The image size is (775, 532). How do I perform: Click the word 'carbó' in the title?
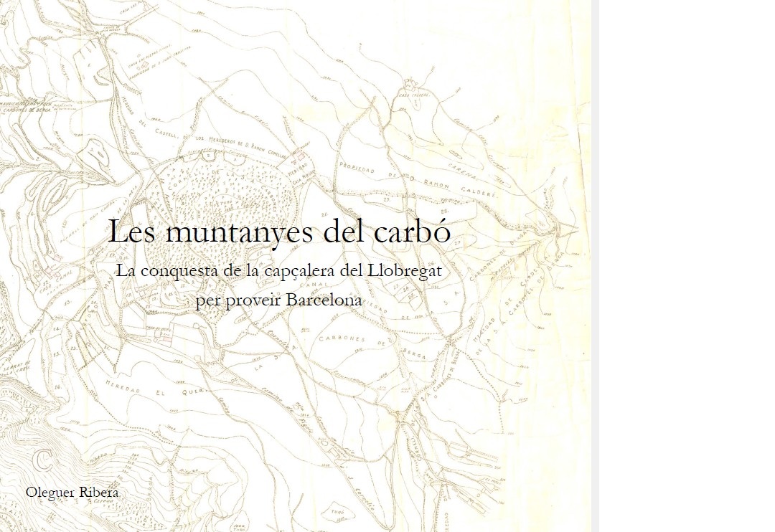point(412,232)
